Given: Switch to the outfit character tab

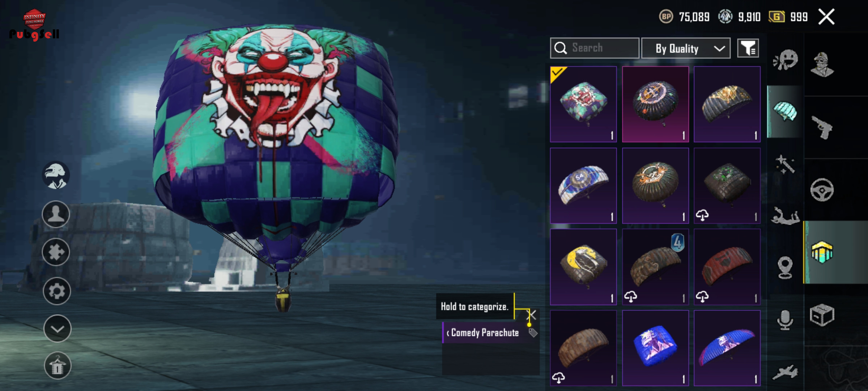Looking at the screenshot, I should point(822,64).
